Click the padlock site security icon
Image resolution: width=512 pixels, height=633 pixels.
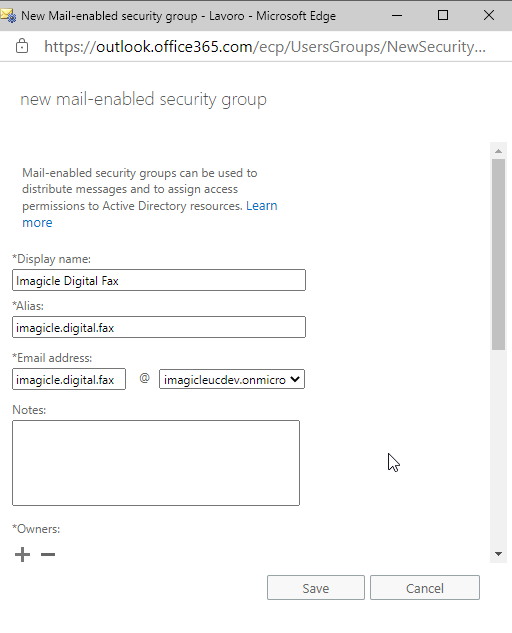pyautogui.click(x=22, y=46)
